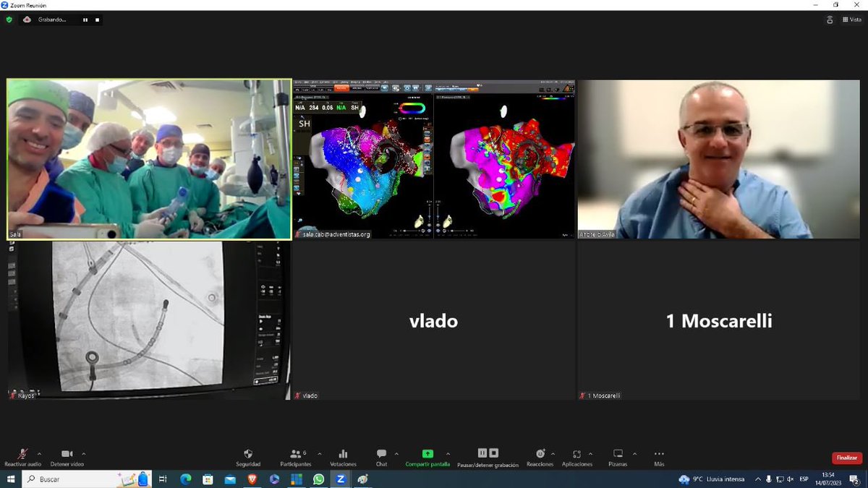Viewport: 868px width, 488px height.
Task: Click the Zoom taskbar icon
Action: pos(340,479)
